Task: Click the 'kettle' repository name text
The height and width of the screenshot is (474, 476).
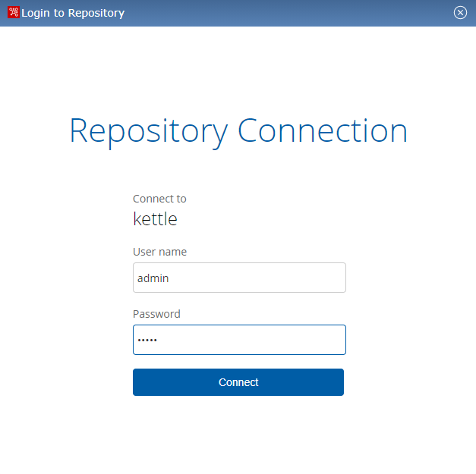Action: click(x=155, y=219)
